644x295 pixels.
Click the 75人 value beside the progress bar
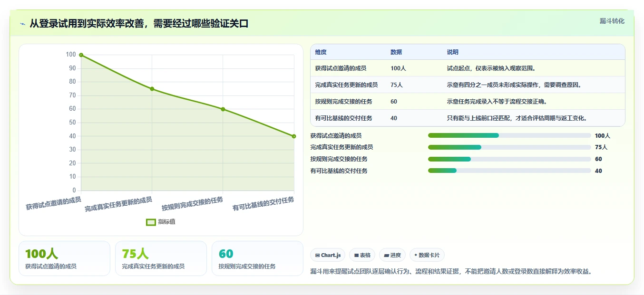coord(601,147)
